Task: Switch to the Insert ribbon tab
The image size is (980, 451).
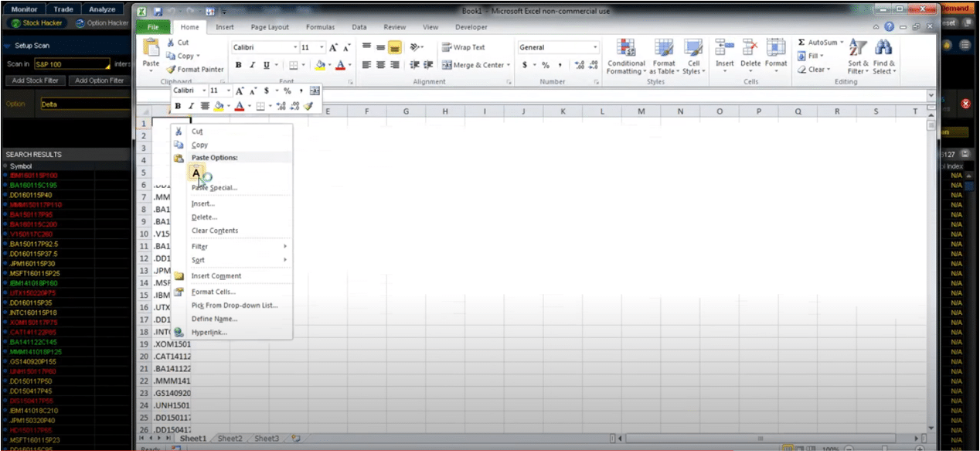Action: (x=224, y=27)
